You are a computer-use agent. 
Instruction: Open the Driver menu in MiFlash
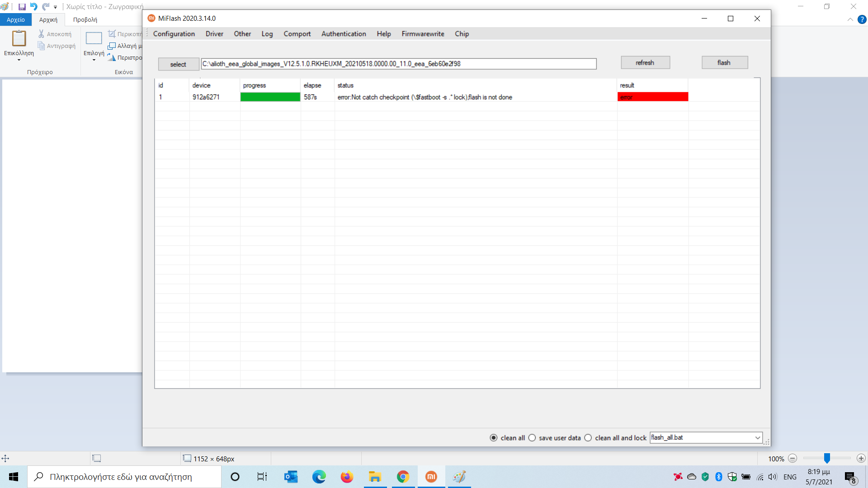214,34
